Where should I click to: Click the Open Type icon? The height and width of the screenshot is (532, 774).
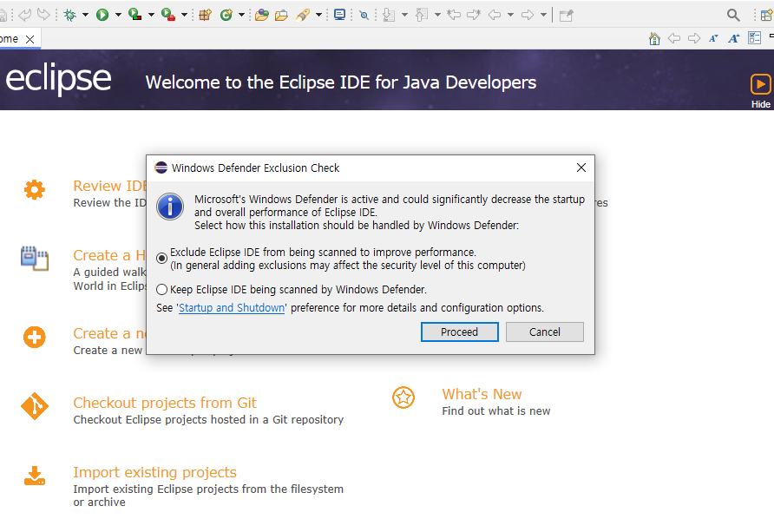262,15
